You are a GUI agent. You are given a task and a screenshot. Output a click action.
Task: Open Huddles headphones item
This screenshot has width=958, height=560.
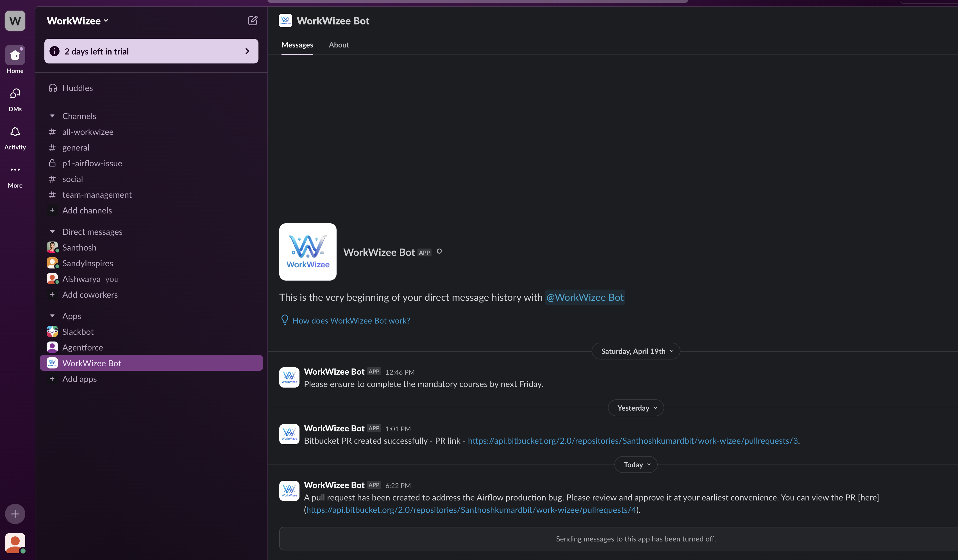point(77,88)
